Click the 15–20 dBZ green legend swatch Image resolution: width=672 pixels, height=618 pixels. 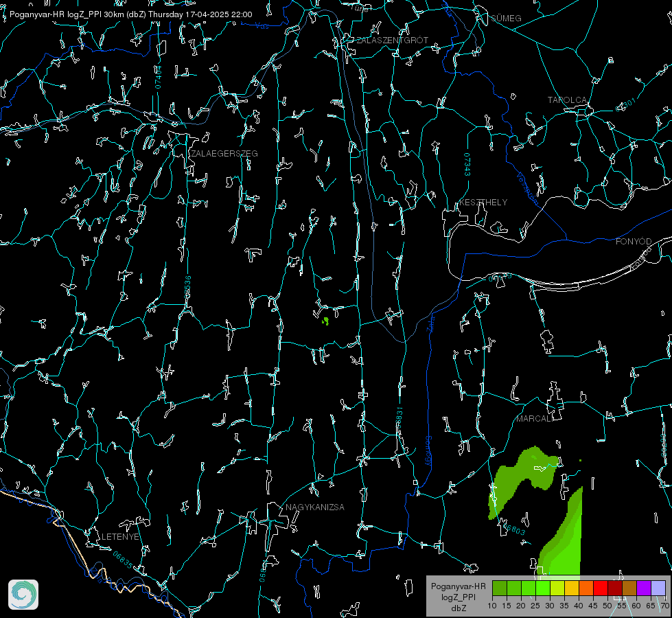514,588
